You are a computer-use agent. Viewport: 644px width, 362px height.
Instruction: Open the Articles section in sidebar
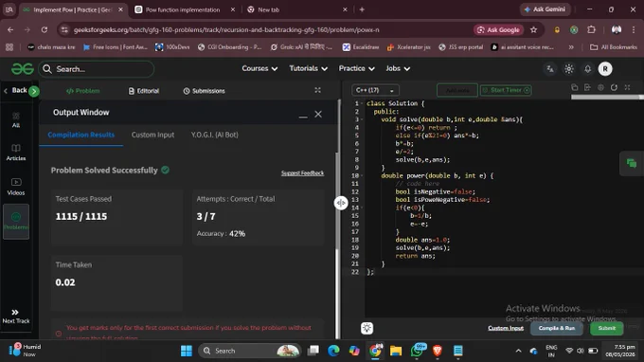15,153
